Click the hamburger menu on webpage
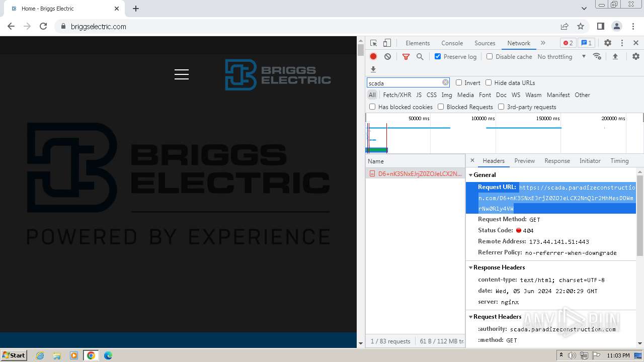The width and height of the screenshot is (644, 362). click(182, 74)
